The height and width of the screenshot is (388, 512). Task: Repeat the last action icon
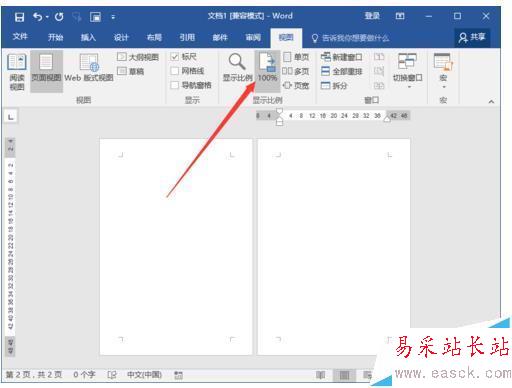point(59,17)
